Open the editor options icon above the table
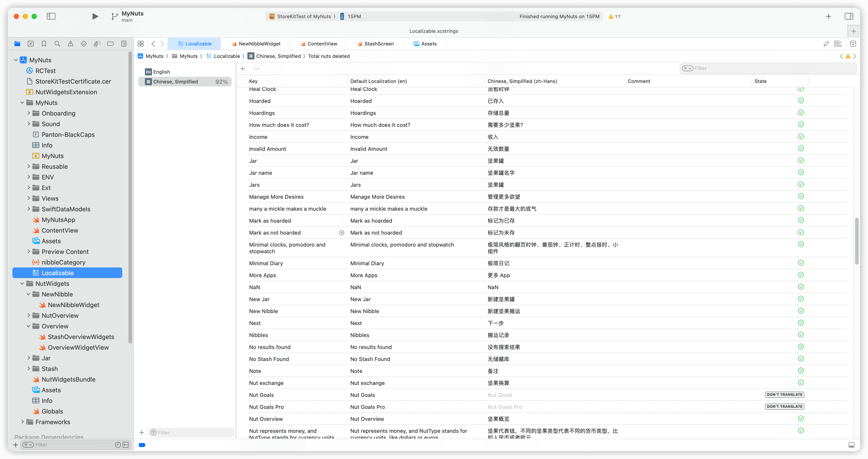Image resolution: width=868 pixels, height=459 pixels. tap(838, 44)
